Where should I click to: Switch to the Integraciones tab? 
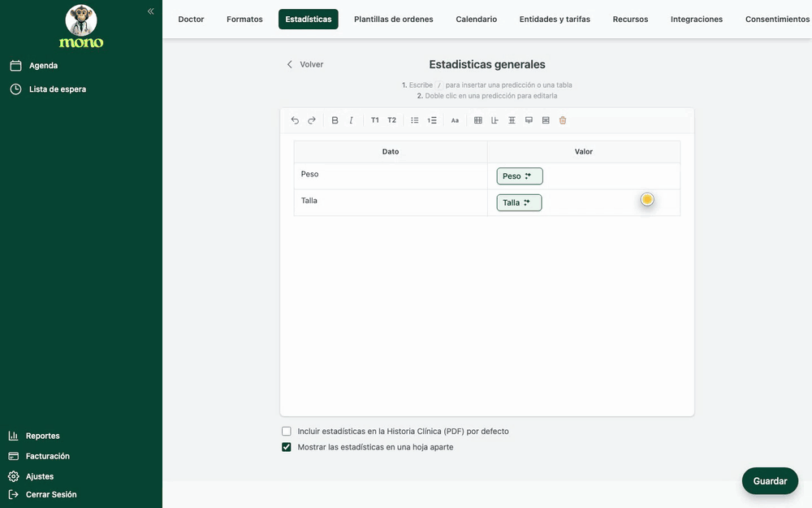[x=697, y=20]
